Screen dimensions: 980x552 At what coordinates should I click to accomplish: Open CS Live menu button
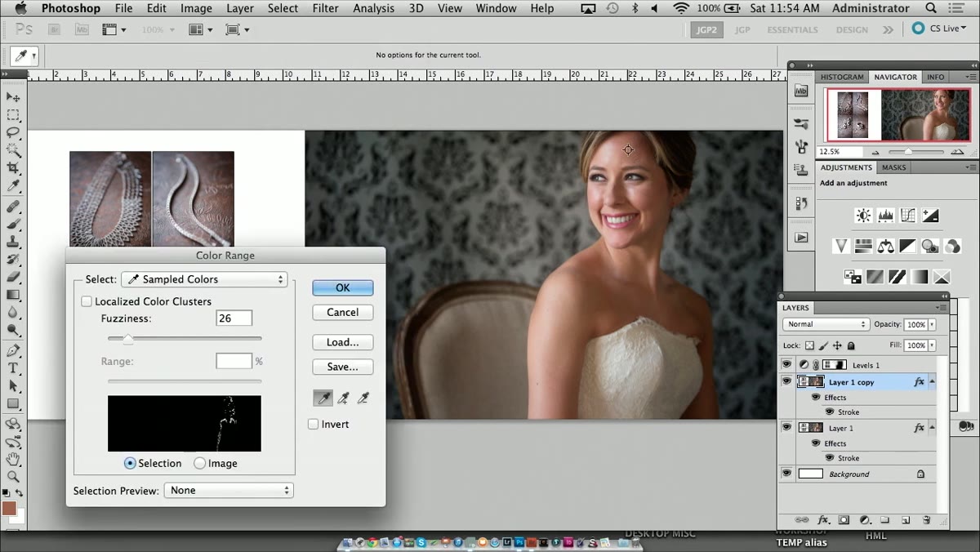pyautogui.click(x=940, y=29)
